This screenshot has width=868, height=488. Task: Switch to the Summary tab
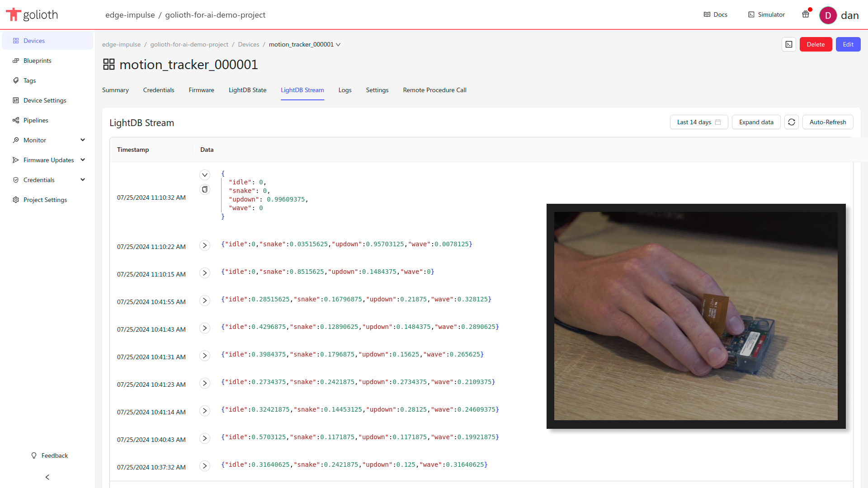pyautogui.click(x=115, y=90)
